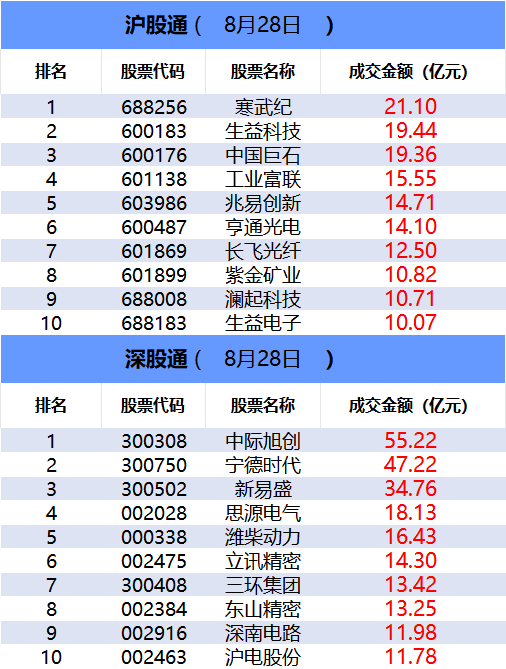The image size is (506, 669).
Task: Select stock name 思源电气
Action: coord(263,513)
